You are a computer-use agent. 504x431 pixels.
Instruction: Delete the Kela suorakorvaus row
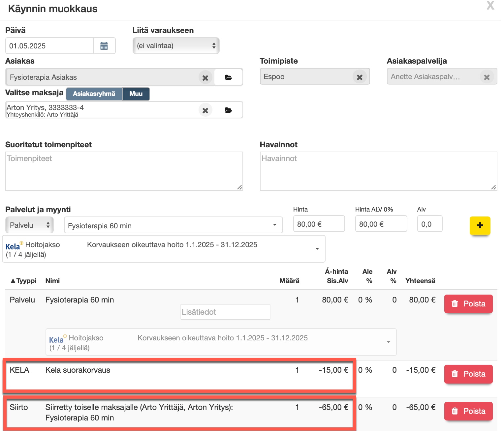(x=468, y=374)
